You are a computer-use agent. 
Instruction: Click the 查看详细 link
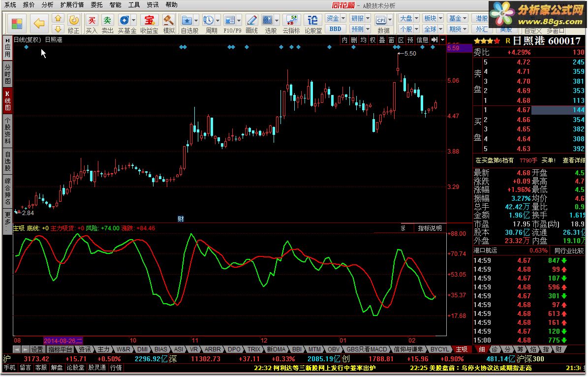[x=574, y=160]
